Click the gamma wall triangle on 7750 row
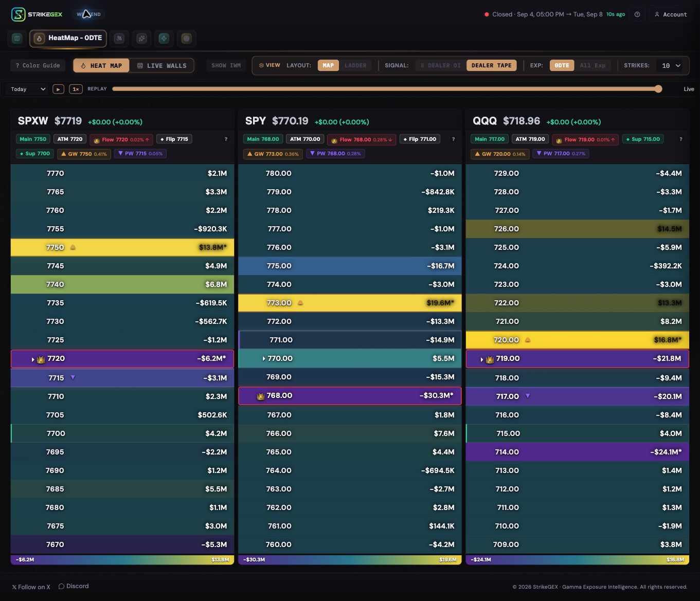This screenshot has height=601, width=700. [x=73, y=247]
